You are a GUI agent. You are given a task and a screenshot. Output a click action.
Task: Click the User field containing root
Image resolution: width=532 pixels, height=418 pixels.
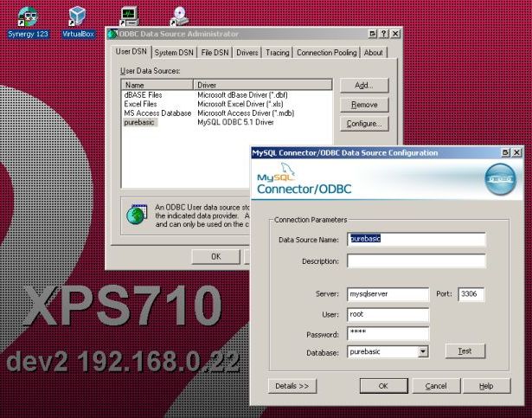[x=388, y=314]
